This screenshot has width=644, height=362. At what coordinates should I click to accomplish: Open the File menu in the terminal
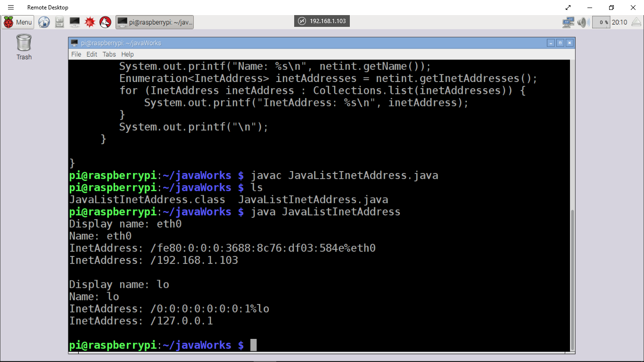point(76,54)
